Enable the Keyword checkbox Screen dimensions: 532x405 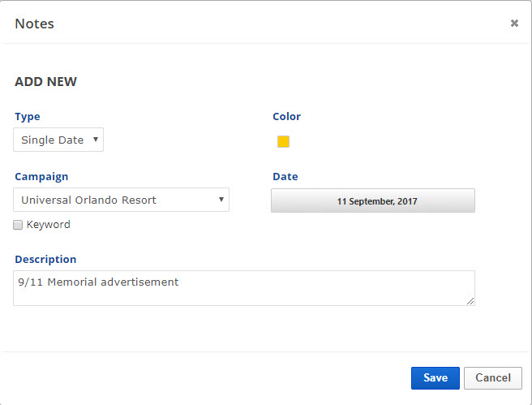(18, 225)
